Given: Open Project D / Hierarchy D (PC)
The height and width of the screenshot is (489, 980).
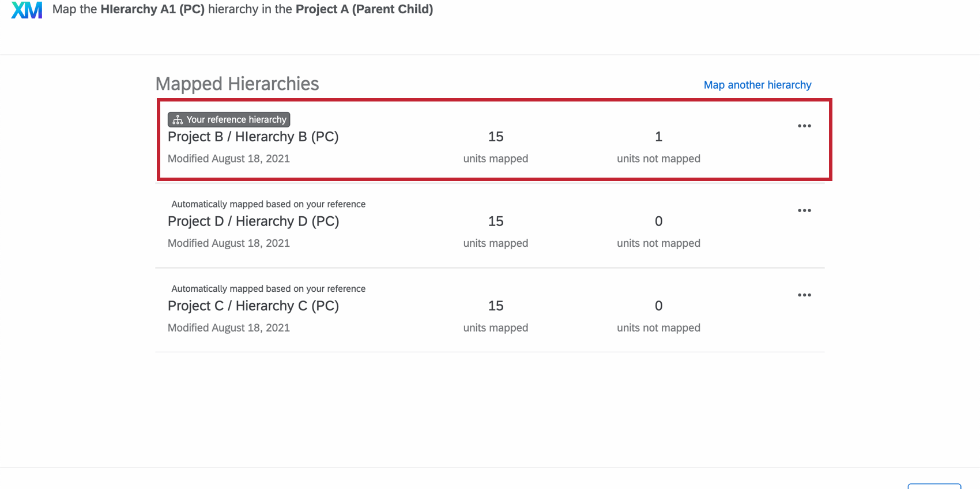Looking at the screenshot, I should [x=253, y=221].
